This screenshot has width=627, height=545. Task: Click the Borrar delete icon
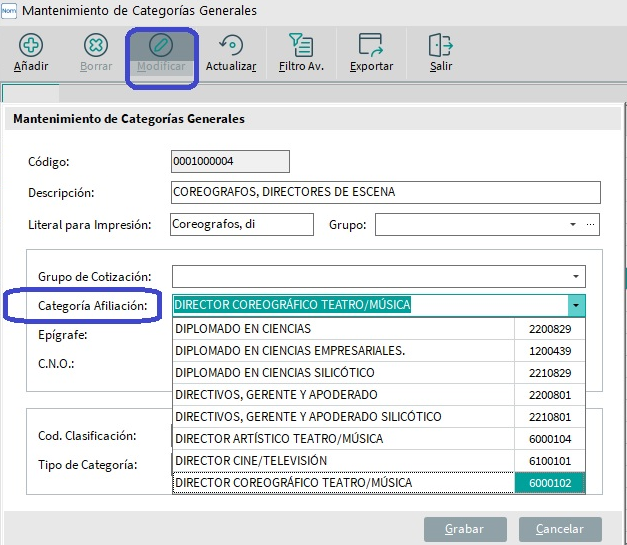96,45
